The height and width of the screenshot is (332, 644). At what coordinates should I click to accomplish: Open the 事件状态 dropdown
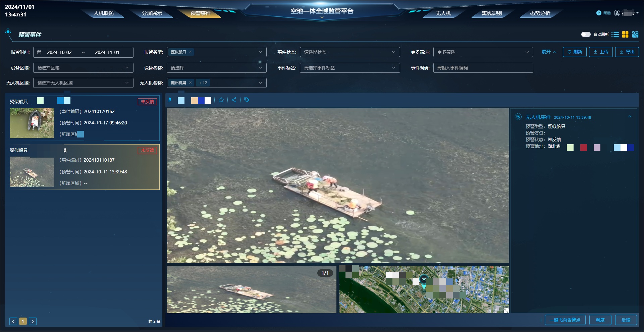[x=350, y=52]
